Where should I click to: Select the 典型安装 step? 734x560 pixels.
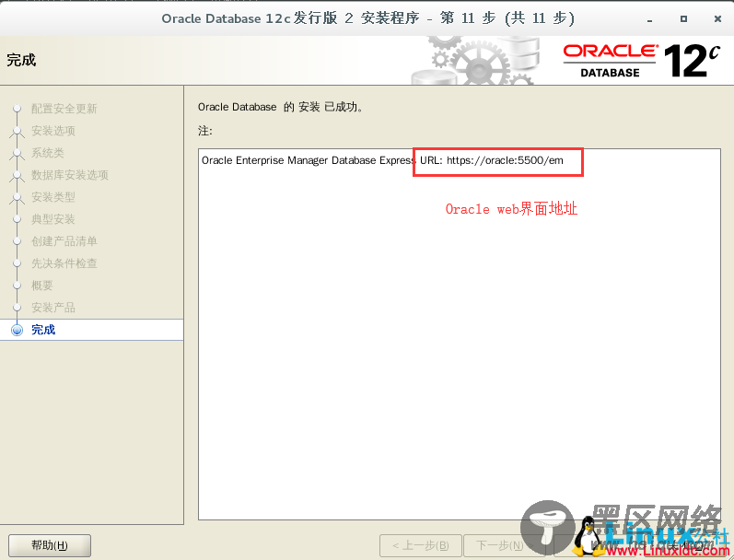53,218
